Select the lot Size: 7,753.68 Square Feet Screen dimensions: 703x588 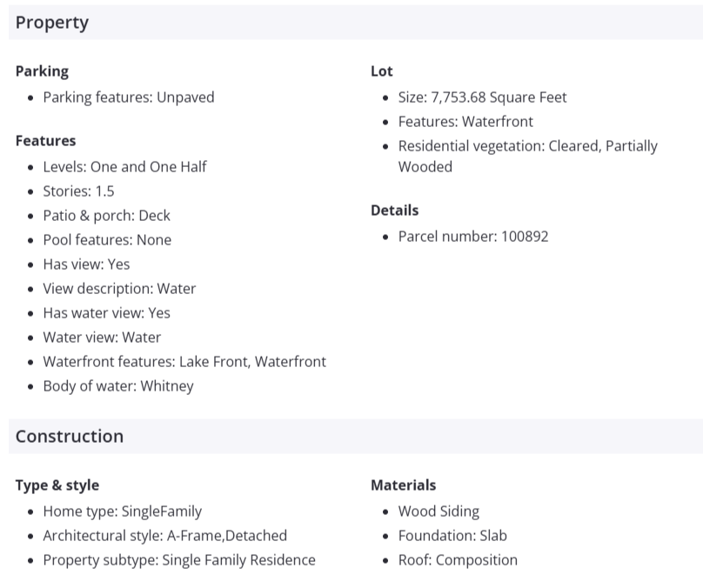(482, 97)
